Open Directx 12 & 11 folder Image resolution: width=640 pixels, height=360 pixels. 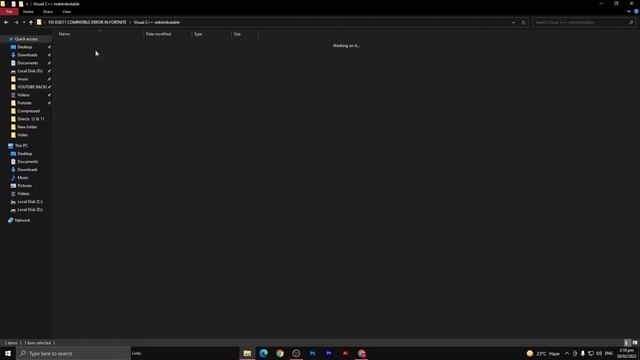(30, 119)
